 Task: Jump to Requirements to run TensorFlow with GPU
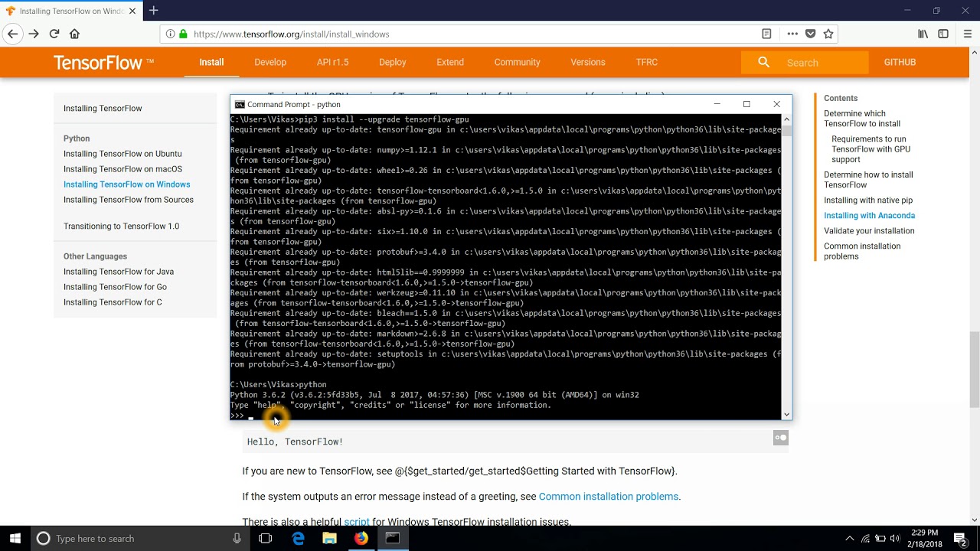click(x=871, y=149)
